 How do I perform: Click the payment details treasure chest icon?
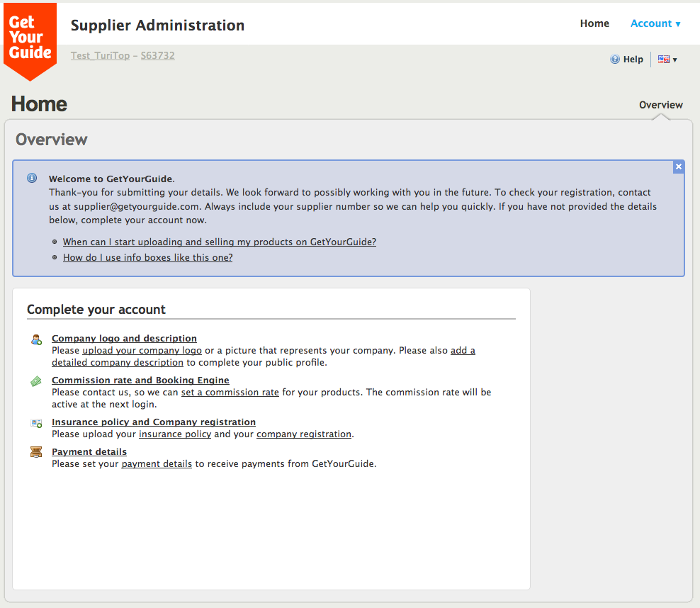pyautogui.click(x=36, y=452)
